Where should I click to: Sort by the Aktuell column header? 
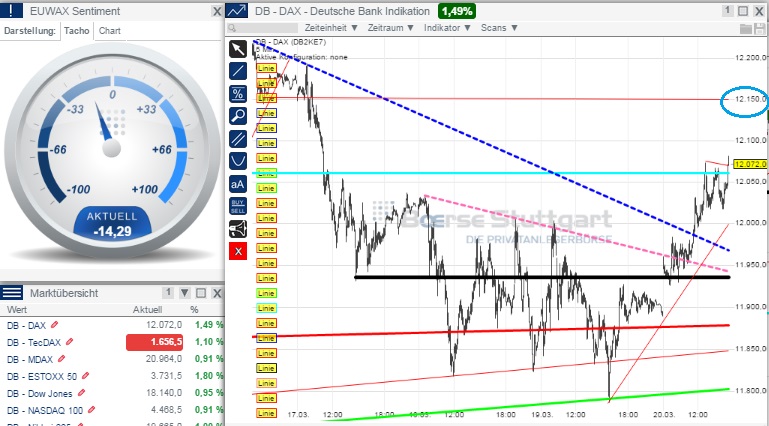[x=147, y=310]
